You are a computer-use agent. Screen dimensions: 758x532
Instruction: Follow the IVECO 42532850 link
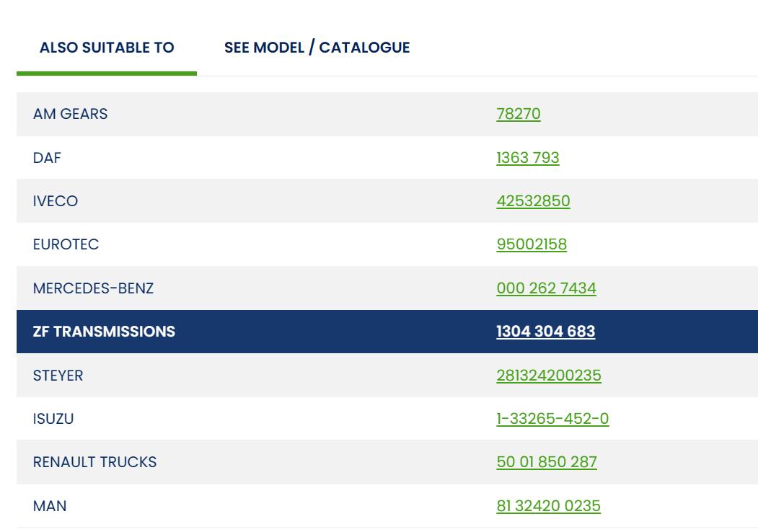tap(533, 201)
